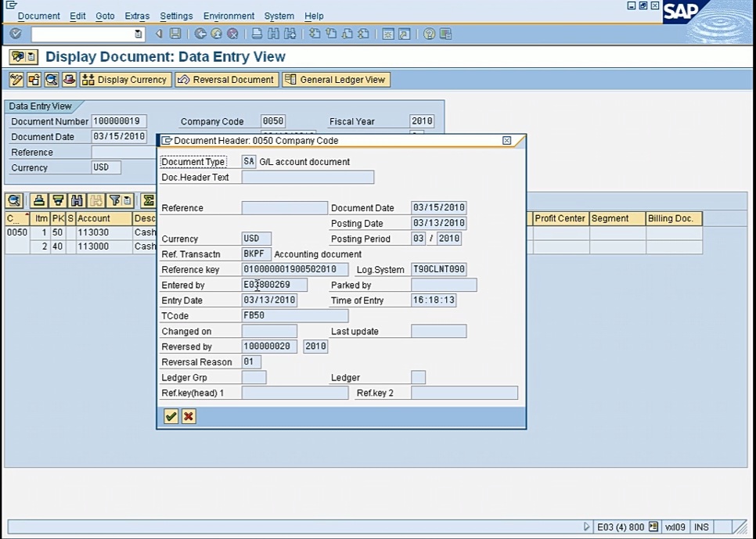Click the Billing Doc. column header
This screenshot has width=756, height=539.
674,218
